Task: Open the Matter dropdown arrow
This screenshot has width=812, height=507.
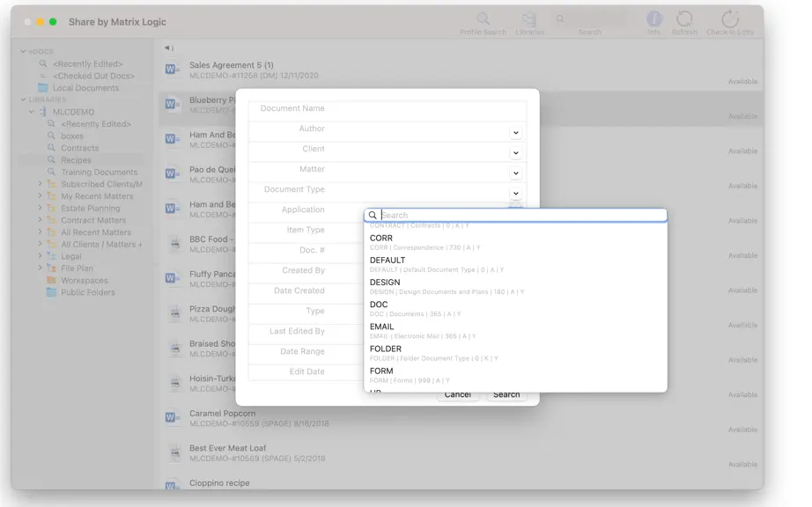Action: [515, 173]
